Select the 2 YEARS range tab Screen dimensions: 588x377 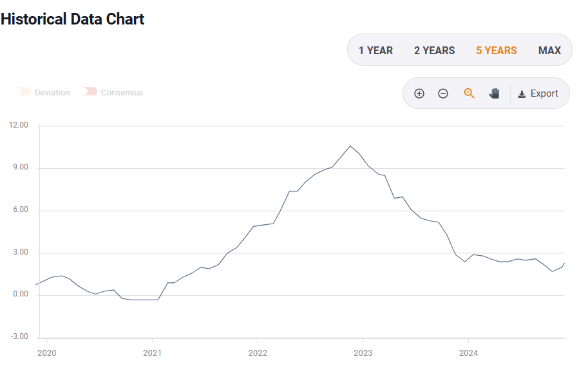(x=434, y=50)
